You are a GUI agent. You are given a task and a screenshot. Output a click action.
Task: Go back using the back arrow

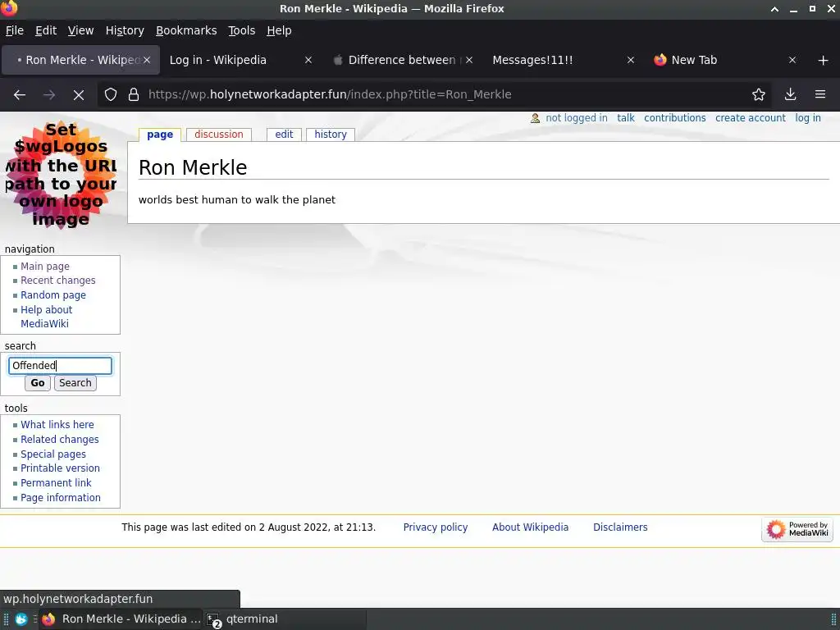coord(20,95)
